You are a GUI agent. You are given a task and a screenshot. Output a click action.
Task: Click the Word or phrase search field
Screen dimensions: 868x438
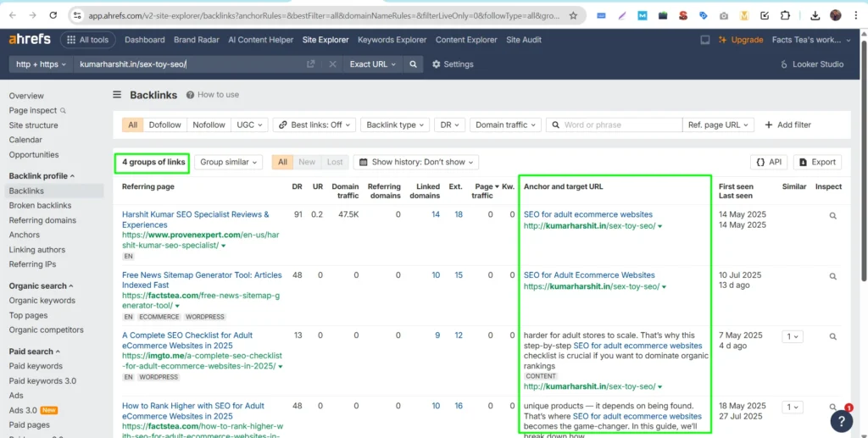615,125
